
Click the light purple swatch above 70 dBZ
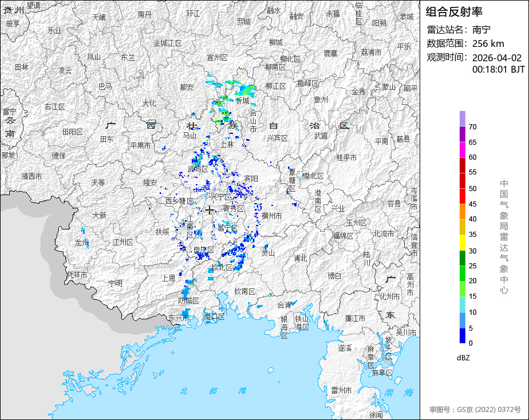pyautogui.click(x=463, y=118)
